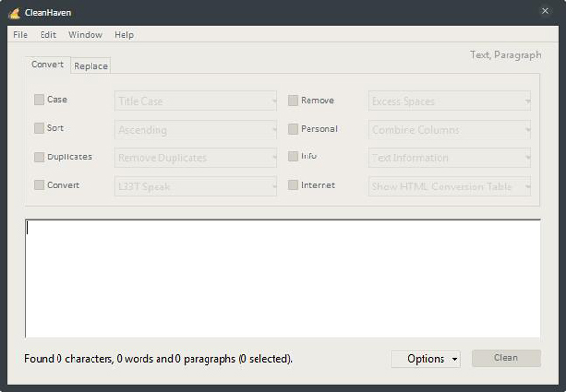Click the Found 0 characters status text

[158, 359]
